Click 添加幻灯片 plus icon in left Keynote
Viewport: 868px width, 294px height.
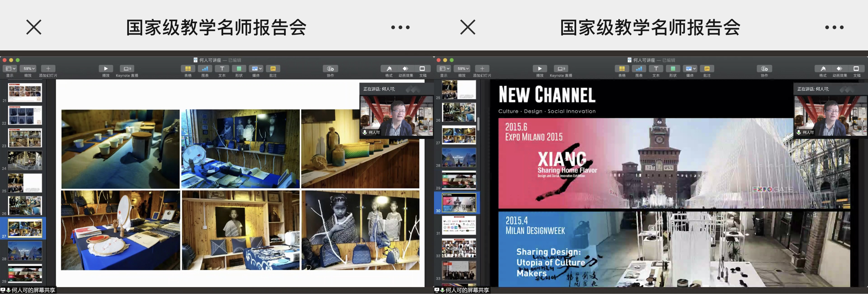click(48, 69)
